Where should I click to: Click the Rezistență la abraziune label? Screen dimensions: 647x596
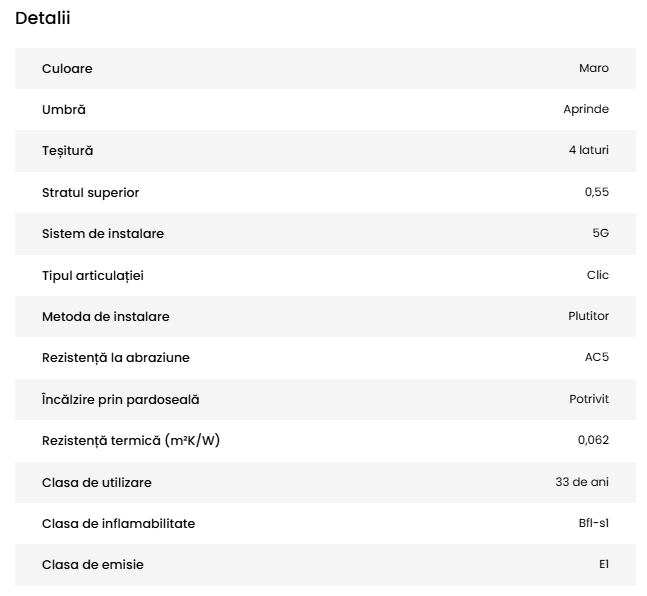click(x=115, y=357)
